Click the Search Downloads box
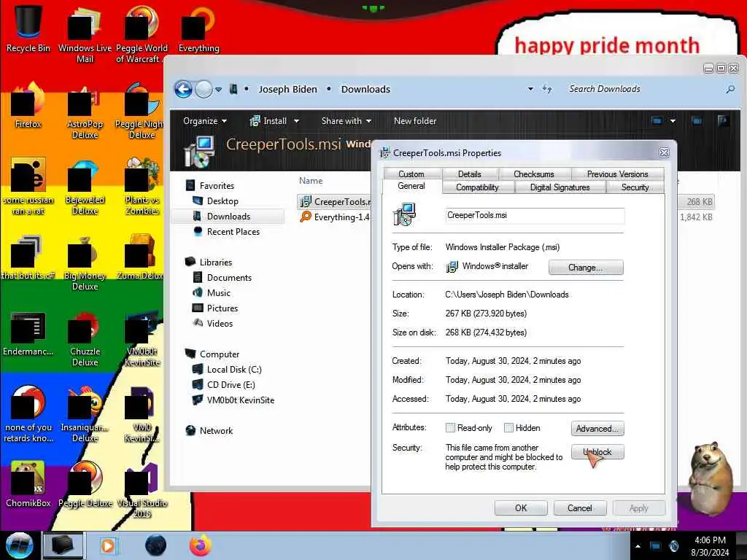The height and width of the screenshot is (560, 747). coord(643,89)
